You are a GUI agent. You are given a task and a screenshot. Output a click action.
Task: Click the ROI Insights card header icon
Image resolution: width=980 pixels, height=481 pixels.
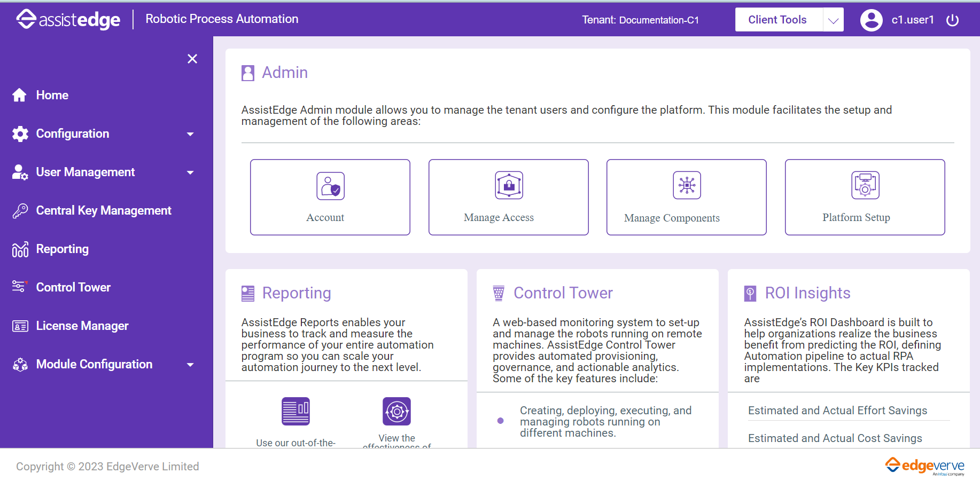tap(750, 294)
